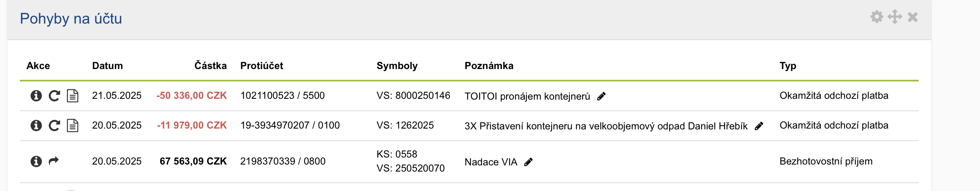This screenshot has width=980, height=191.
Task: Grab the move widget handle icon
Action: pos(895,17)
